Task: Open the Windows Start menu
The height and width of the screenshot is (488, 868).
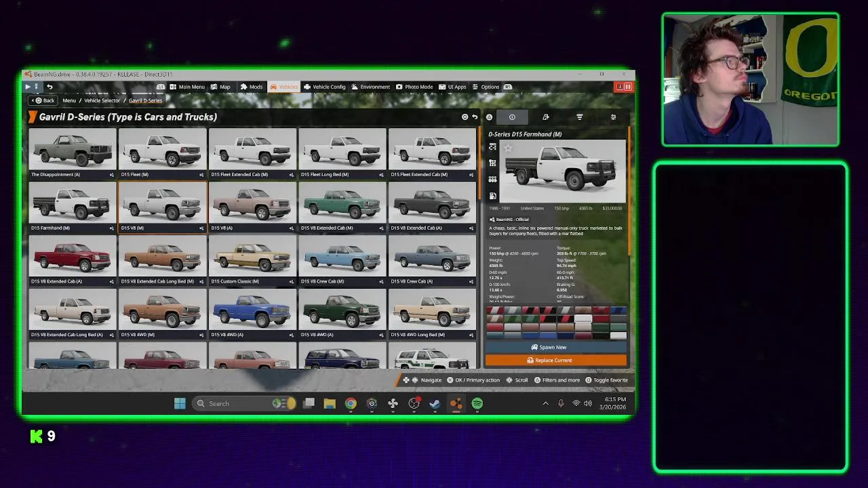Action: click(x=180, y=403)
